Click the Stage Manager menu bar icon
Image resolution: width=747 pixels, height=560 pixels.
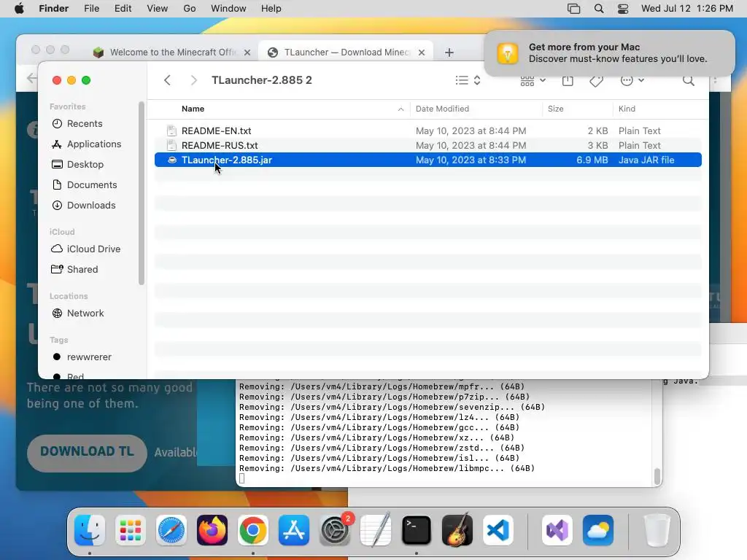[573, 9]
